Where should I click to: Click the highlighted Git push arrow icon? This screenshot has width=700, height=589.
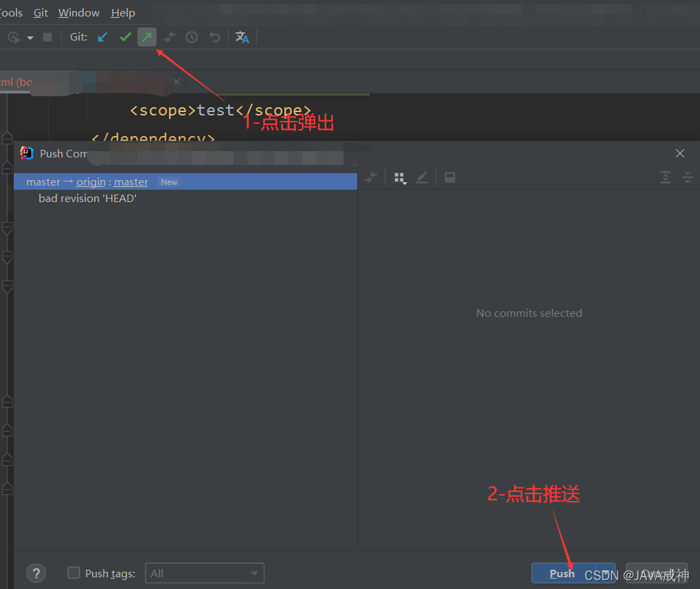146,37
